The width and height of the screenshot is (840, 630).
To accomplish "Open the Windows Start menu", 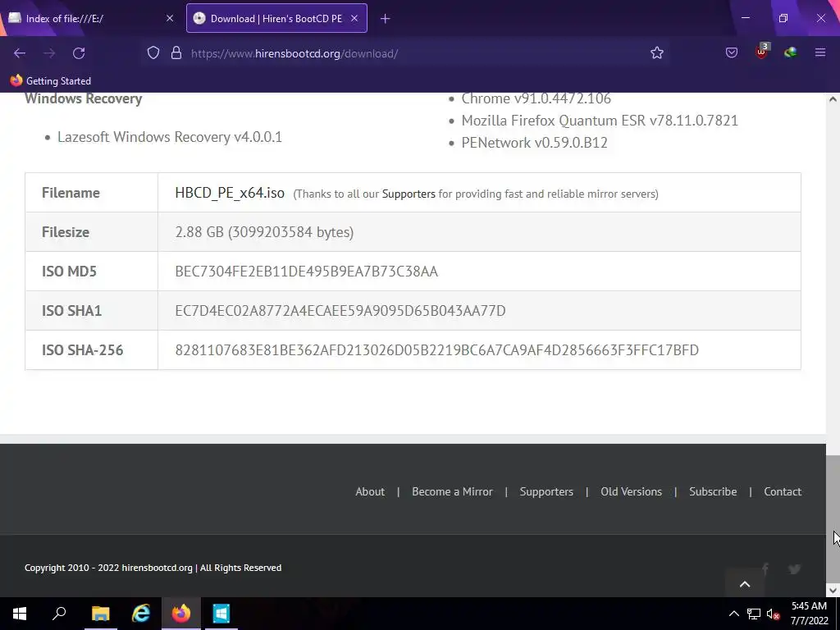I will click(20, 614).
